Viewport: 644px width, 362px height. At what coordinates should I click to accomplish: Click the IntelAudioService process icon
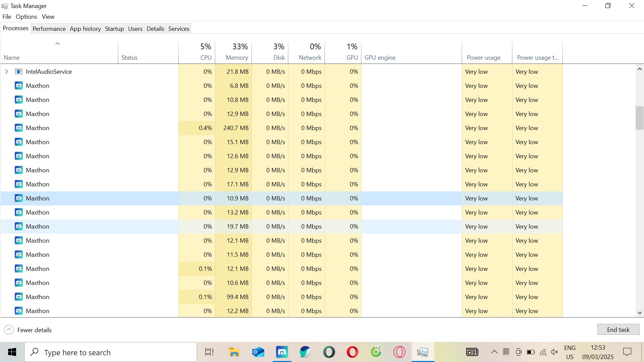click(19, 71)
